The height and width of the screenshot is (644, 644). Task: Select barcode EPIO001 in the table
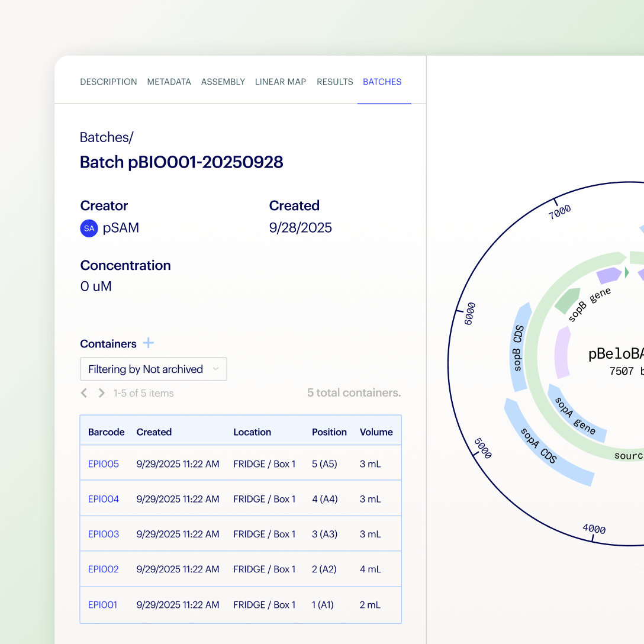(103, 605)
